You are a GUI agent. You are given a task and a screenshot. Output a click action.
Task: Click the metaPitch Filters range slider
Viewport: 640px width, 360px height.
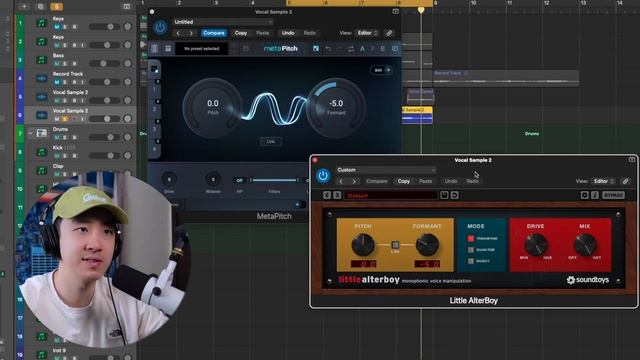coord(275,180)
